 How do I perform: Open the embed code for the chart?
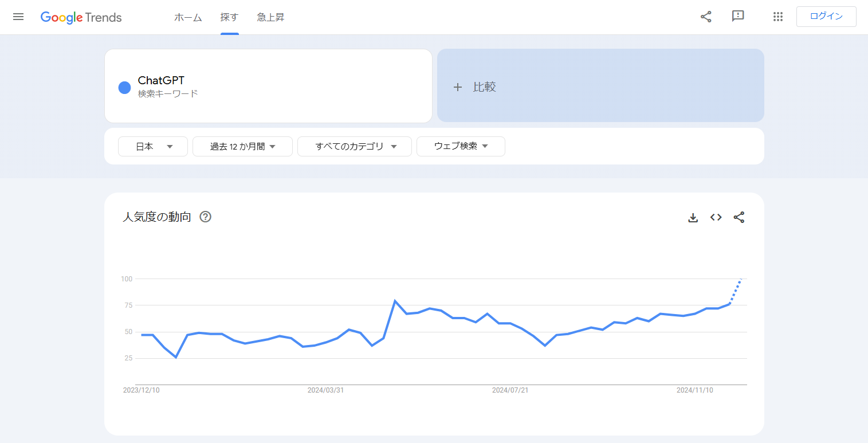click(716, 217)
